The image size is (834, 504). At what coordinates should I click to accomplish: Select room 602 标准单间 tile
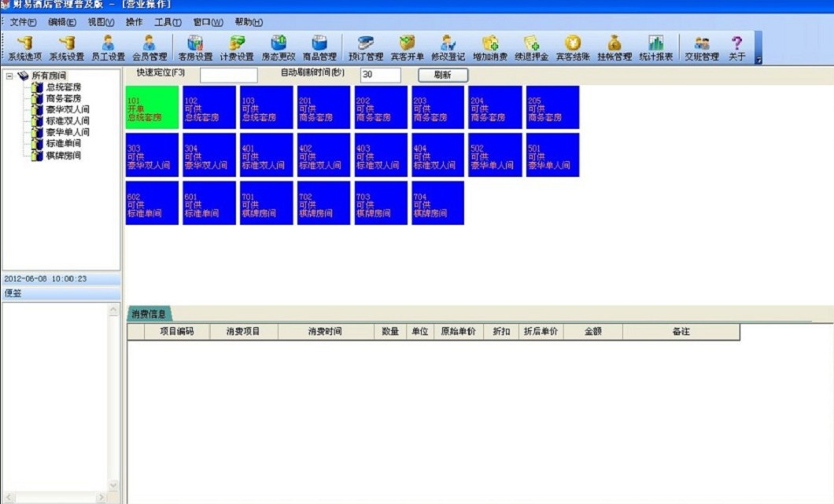pyautogui.click(x=152, y=203)
